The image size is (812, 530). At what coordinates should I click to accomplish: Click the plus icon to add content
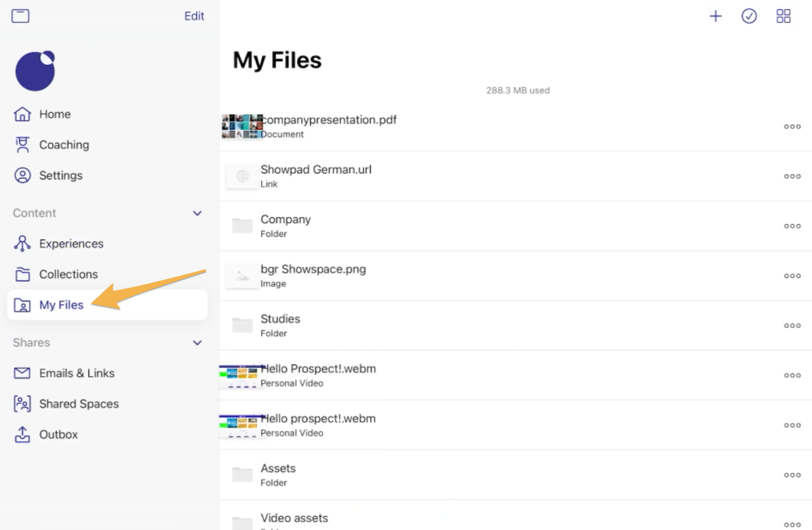tap(715, 16)
